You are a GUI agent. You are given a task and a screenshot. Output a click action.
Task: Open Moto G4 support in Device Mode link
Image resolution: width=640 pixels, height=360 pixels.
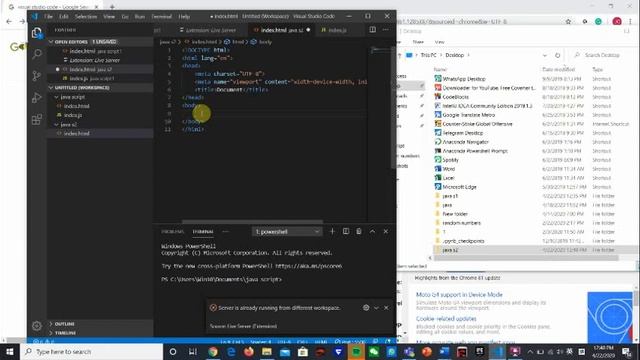[459, 294]
